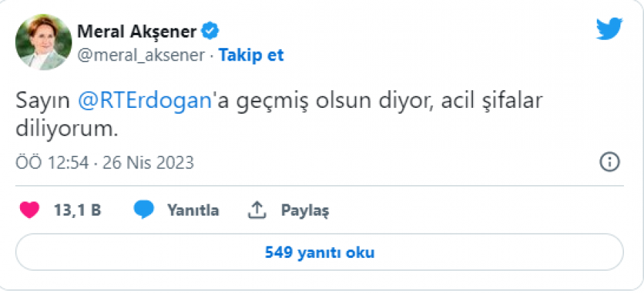
Task: Open the @meral_aksener handle link
Action: click(x=140, y=56)
